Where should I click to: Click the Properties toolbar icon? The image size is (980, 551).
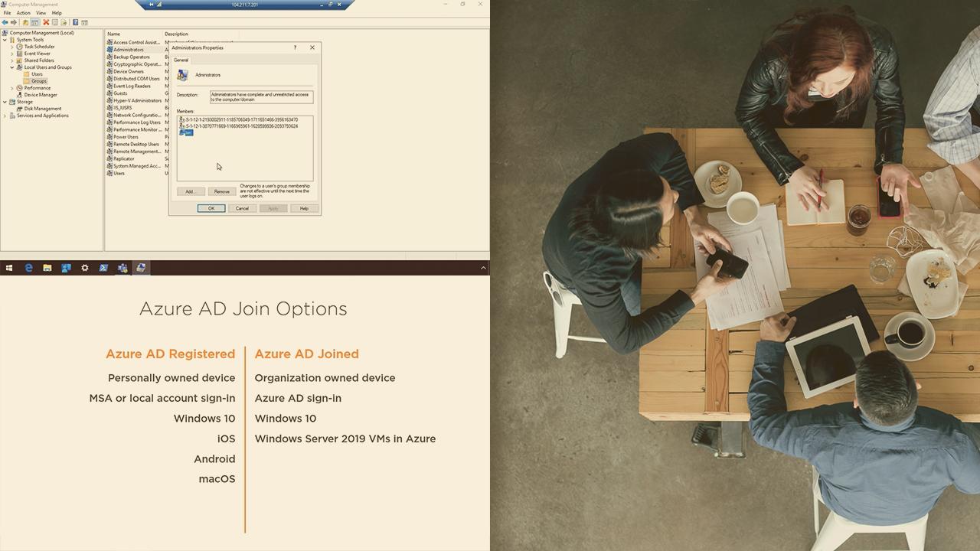pos(55,22)
